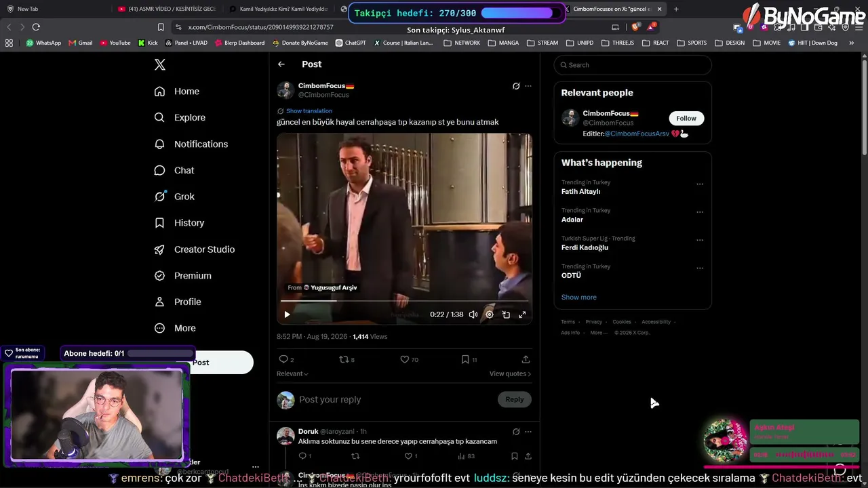Viewport: 868px width, 488px height.
Task: Bookmark this page in the address bar
Action: (161, 27)
